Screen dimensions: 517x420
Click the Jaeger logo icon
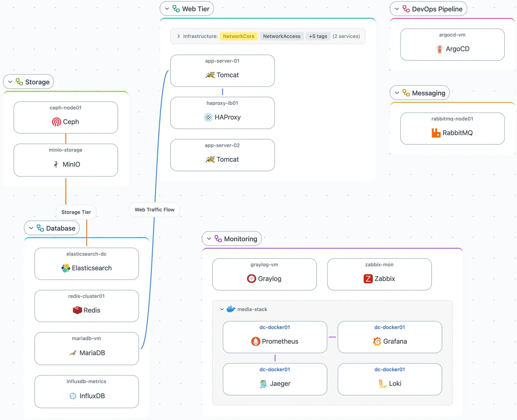tap(264, 384)
